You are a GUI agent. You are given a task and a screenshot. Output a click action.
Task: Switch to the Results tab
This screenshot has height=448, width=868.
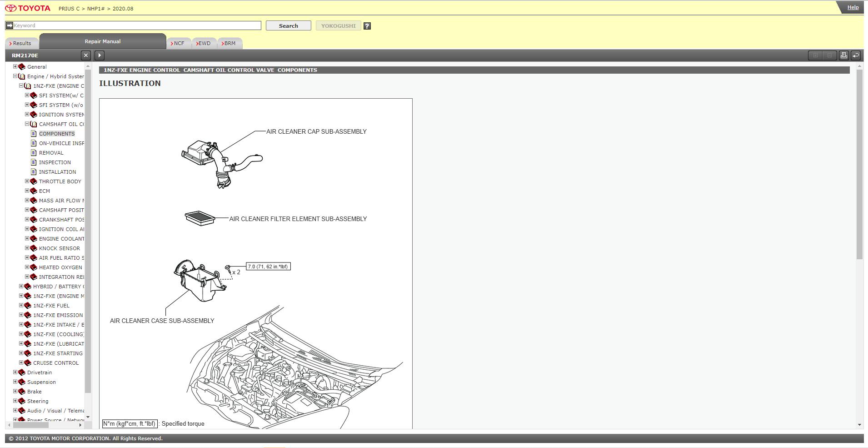coord(21,43)
